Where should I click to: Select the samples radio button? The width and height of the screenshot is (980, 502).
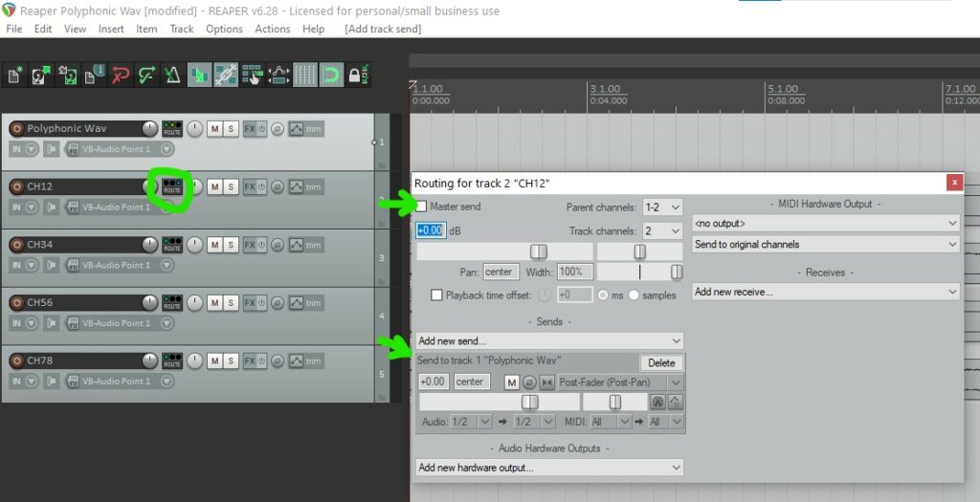pos(634,295)
